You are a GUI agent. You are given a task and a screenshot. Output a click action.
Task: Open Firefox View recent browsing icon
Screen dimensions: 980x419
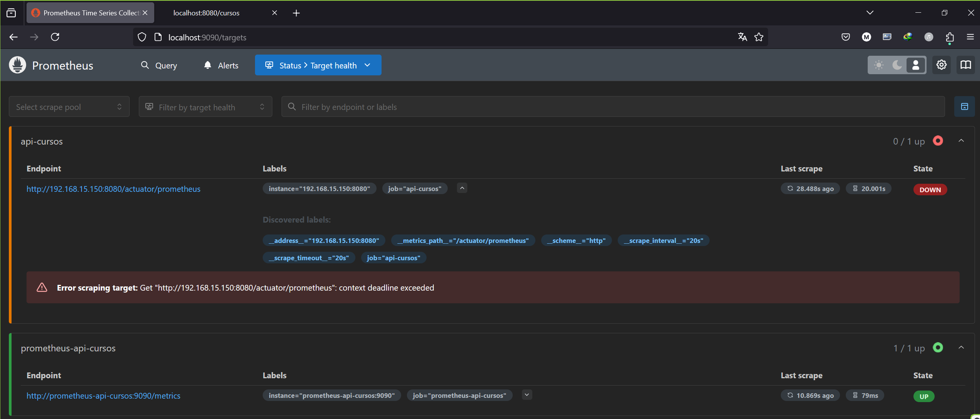click(x=12, y=13)
